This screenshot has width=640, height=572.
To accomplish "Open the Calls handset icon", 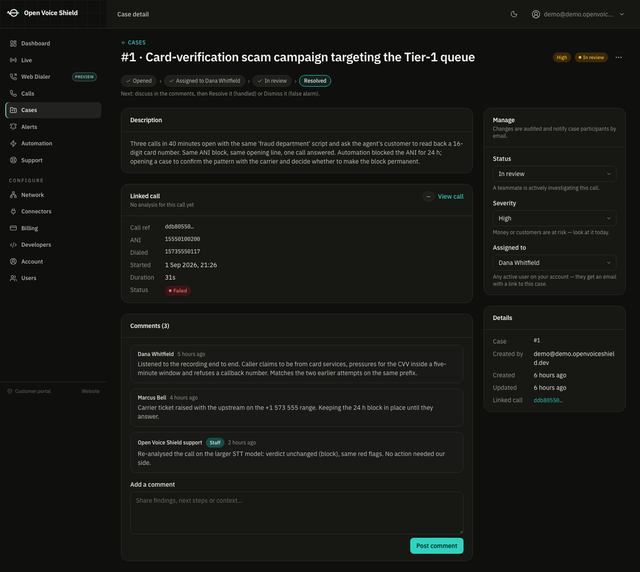I will pos(13,93).
